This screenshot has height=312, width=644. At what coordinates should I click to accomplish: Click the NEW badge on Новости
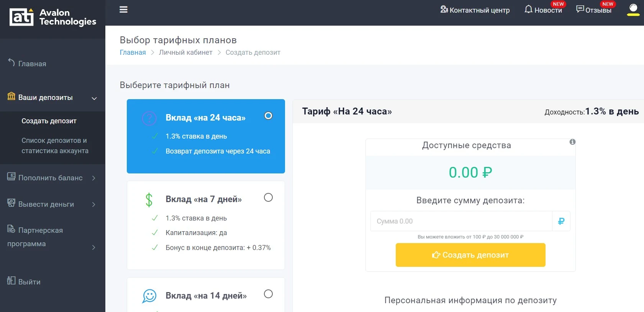coord(558,4)
